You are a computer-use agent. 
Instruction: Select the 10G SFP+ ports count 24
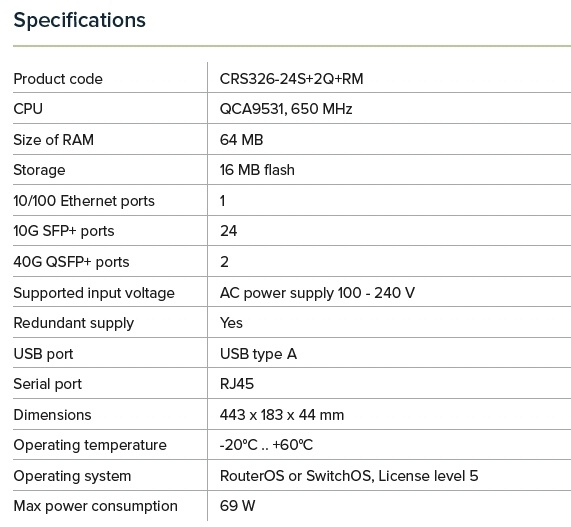coord(228,231)
